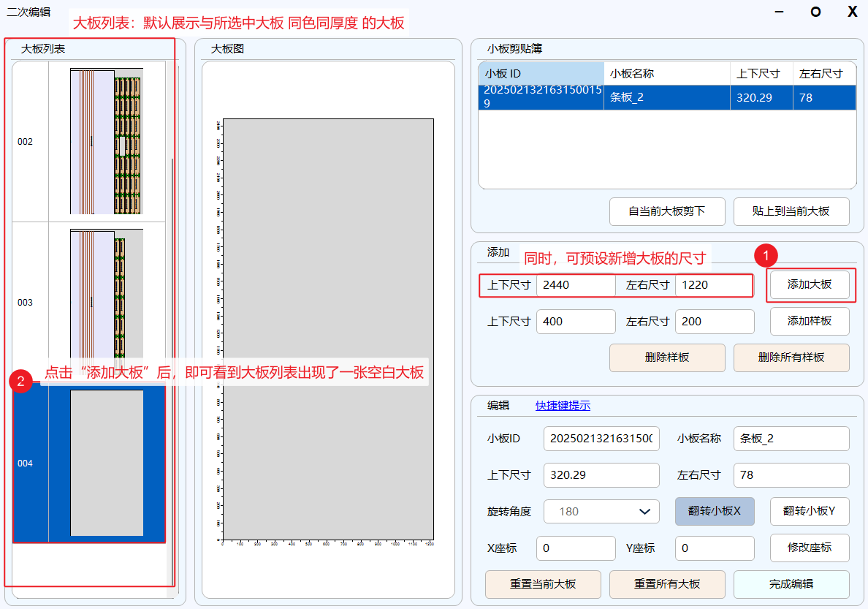Click the 添加大板 button
The width and height of the screenshot is (868, 609).
pos(809,284)
